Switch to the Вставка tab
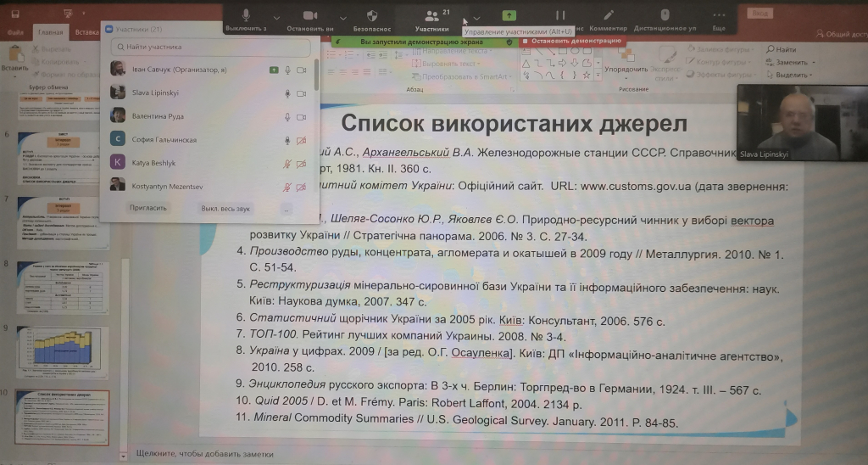 [86, 32]
